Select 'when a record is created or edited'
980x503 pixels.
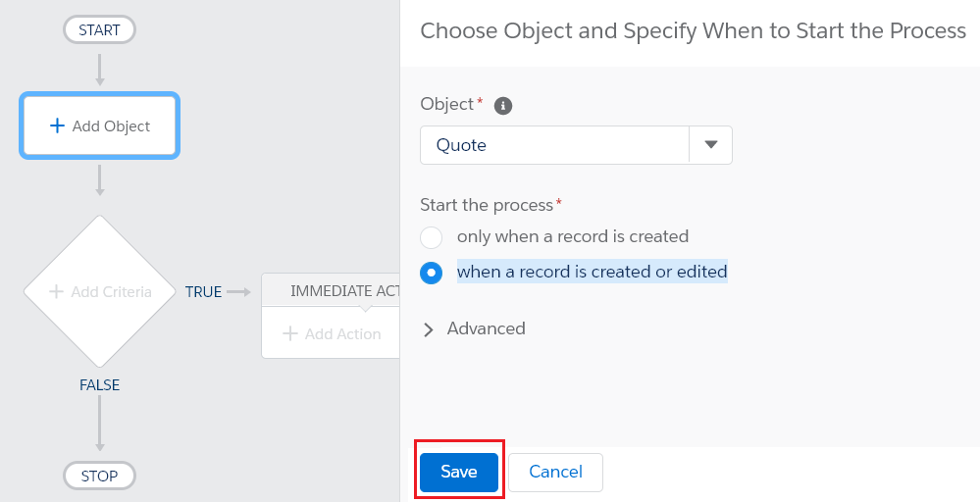point(432,273)
